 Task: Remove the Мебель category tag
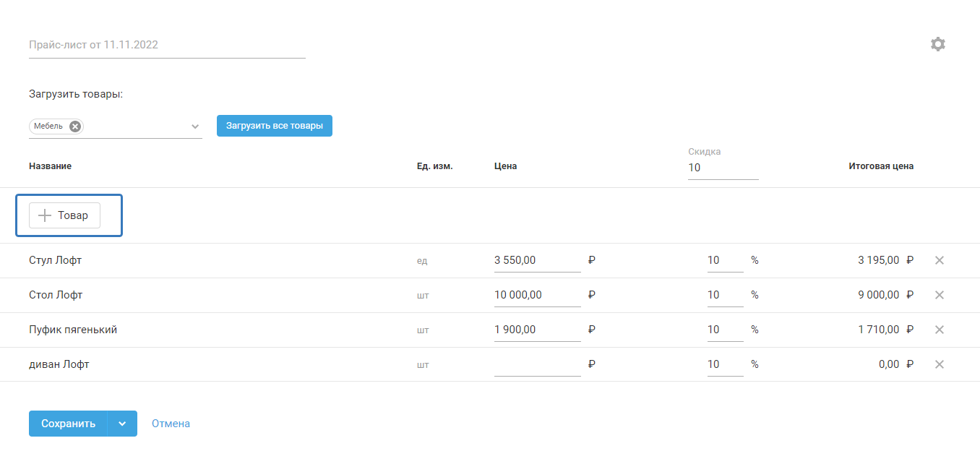[75, 126]
